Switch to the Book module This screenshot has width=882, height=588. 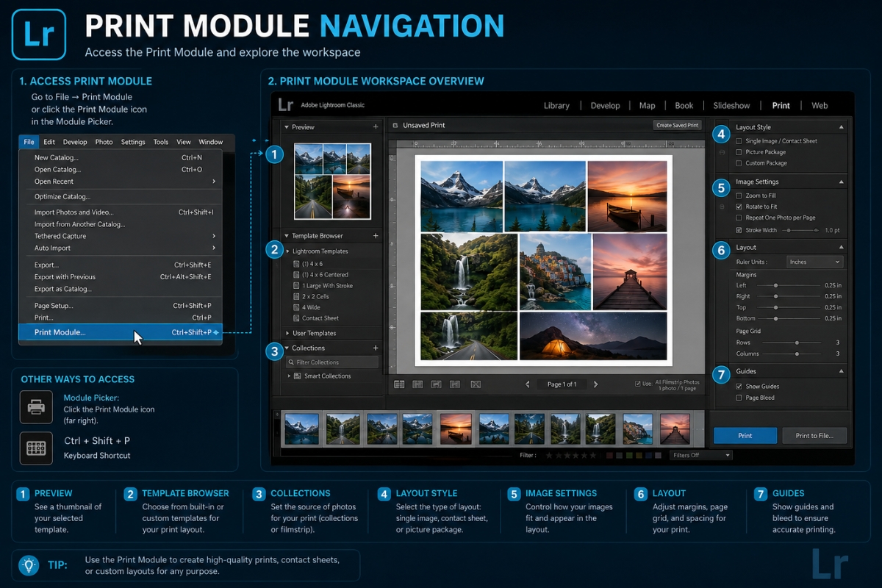click(x=684, y=105)
